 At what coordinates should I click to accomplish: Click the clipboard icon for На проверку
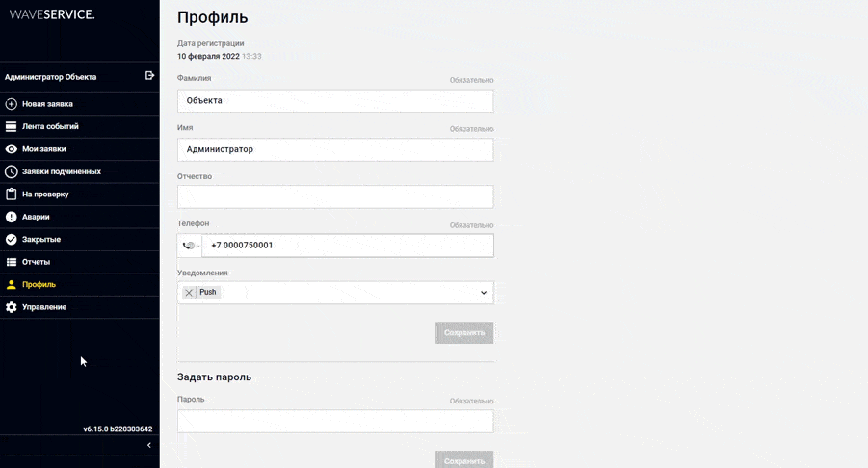[x=12, y=195]
